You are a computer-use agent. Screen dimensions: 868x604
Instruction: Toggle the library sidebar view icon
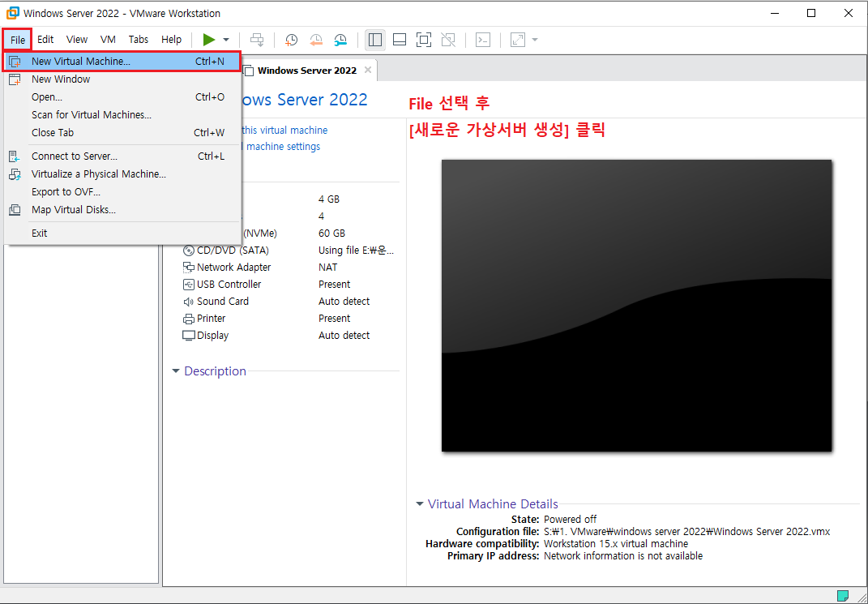pos(374,40)
